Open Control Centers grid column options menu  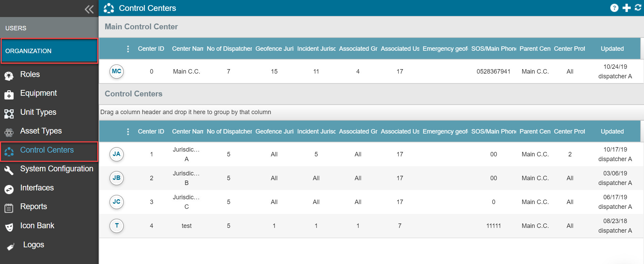128,131
